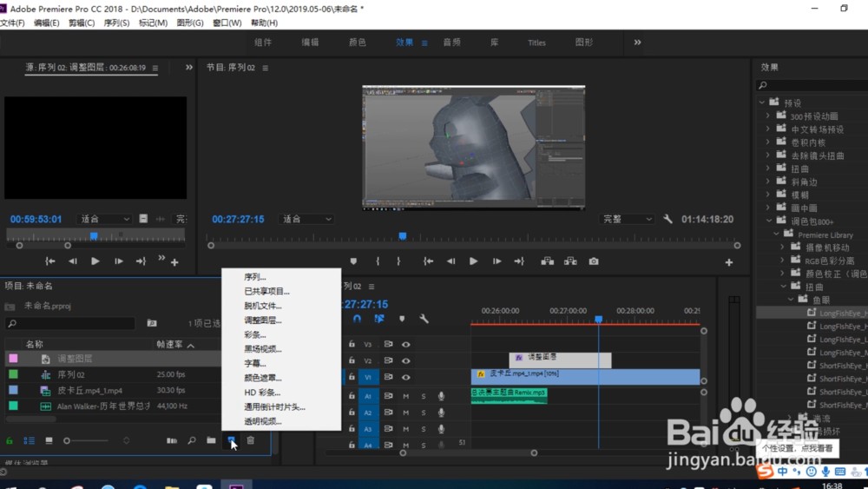Mute audio track A2

tap(405, 413)
